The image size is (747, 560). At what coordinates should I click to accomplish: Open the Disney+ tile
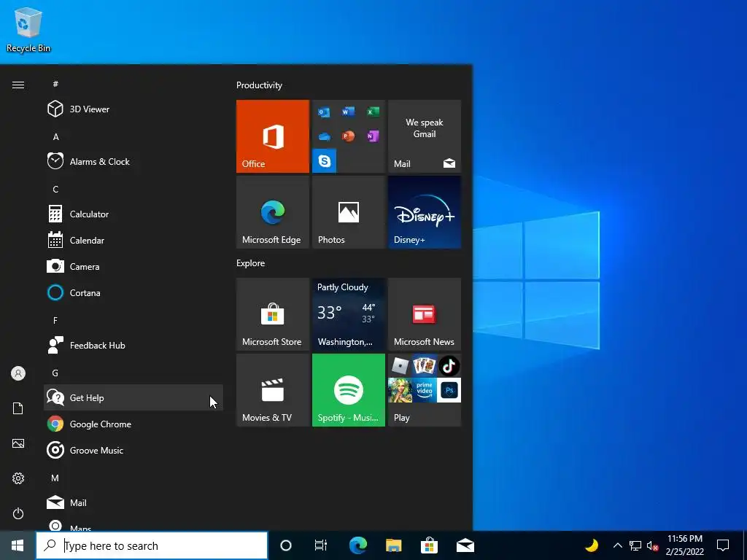click(x=425, y=212)
